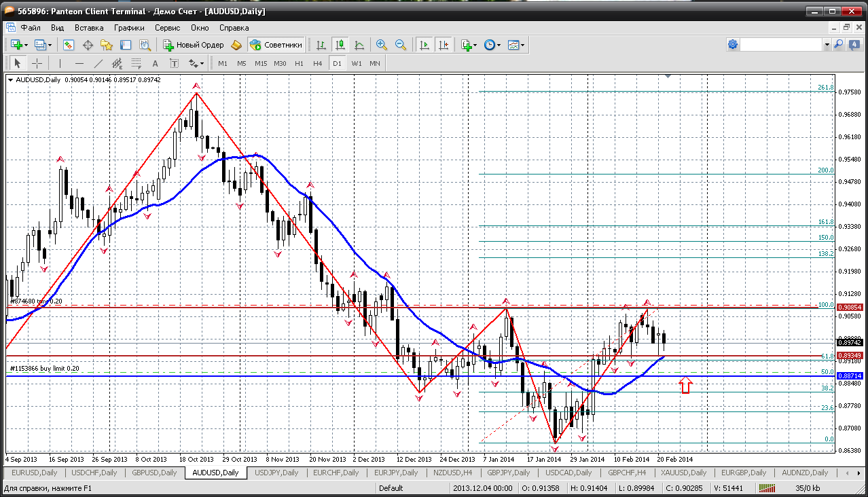This screenshot has height=497, width=868.
Task: Click the Zoom Out magnifier icon
Action: pos(401,45)
